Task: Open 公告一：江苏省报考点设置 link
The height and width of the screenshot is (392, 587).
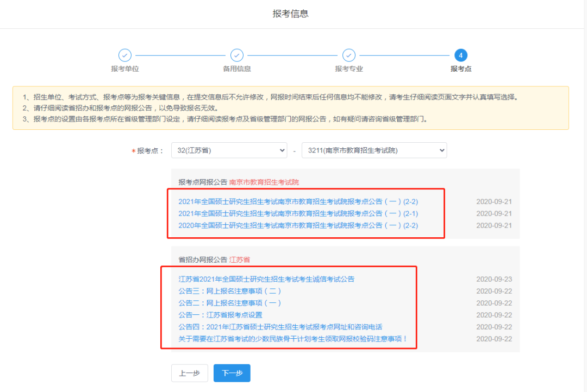Action: pyautogui.click(x=220, y=315)
